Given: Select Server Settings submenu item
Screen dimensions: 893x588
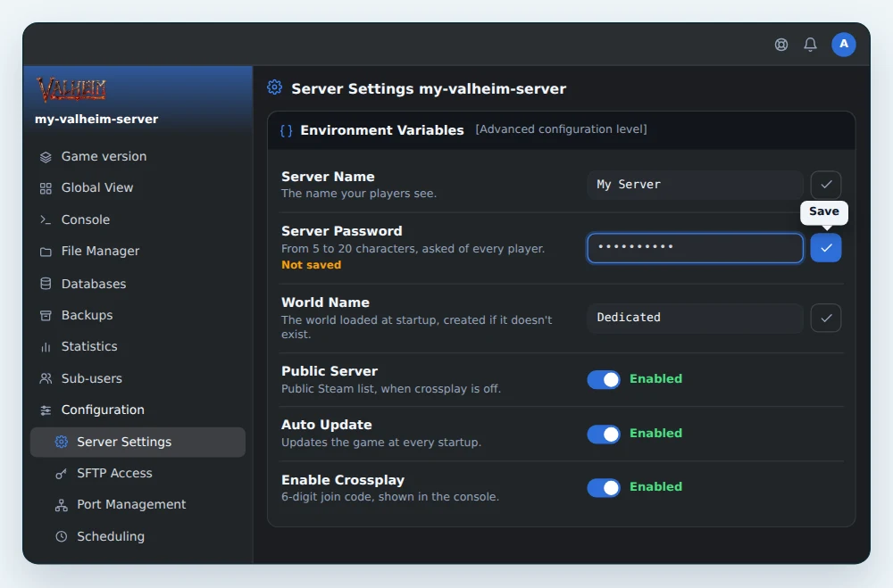Looking at the screenshot, I should [x=138, y=442].
